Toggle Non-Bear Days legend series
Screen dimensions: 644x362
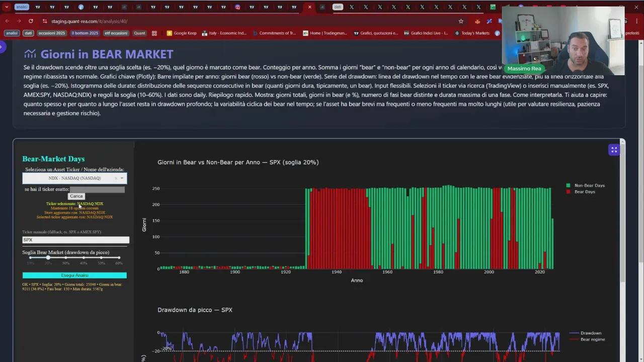tap(585, 186)
